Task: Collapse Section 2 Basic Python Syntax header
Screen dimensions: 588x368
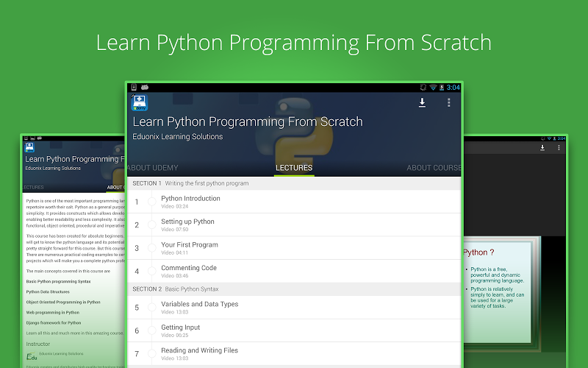Action: [294, 289]
